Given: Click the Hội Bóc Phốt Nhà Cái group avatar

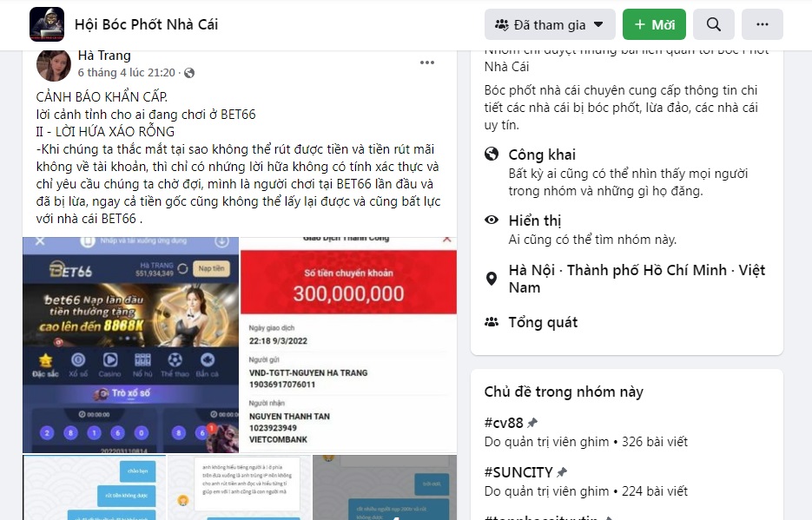Looking at the screenshot, I should click(47, 24).
